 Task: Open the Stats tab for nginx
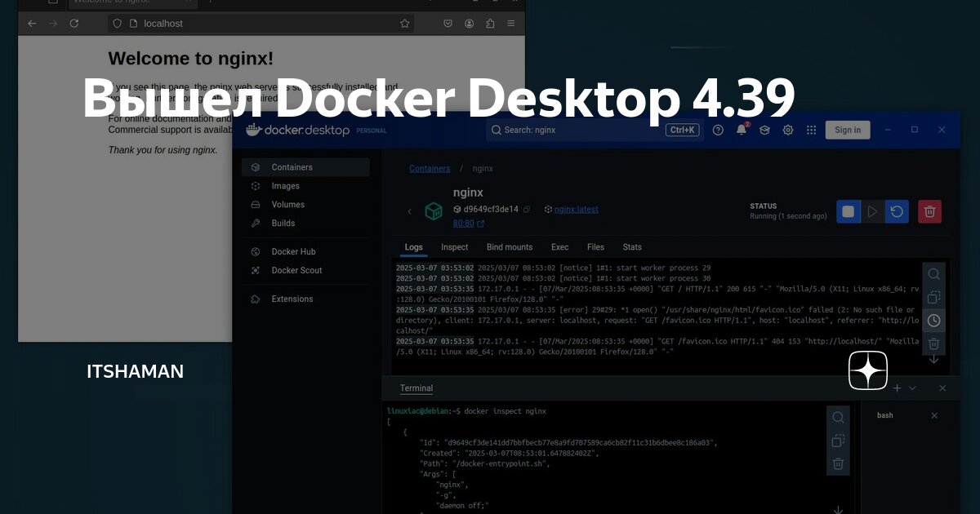click(x=631, y=247)
